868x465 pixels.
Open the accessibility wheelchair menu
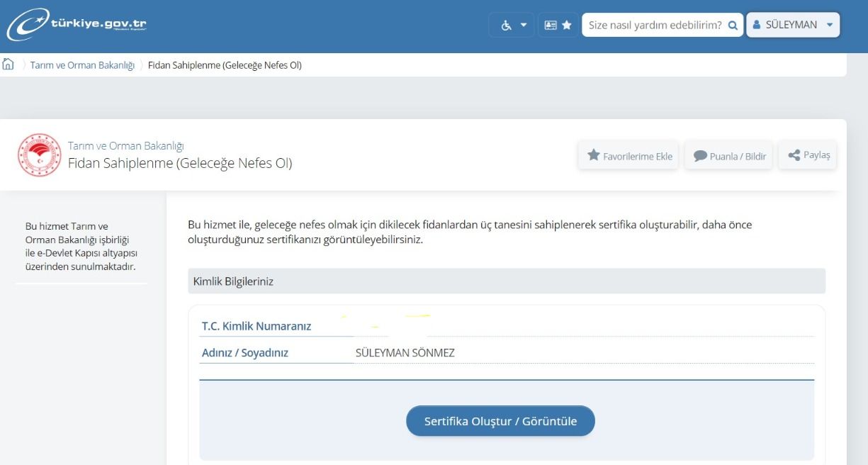[511, 25]
